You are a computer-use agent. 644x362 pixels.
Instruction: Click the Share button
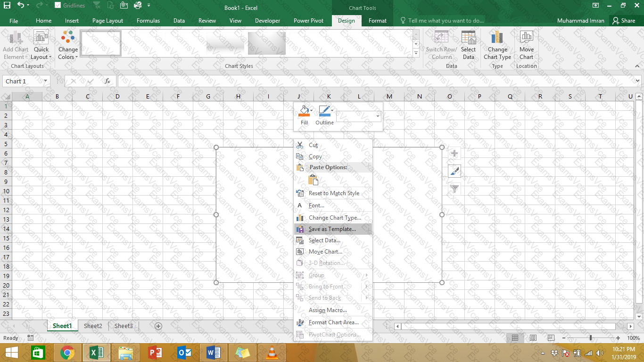click(623, 21)
